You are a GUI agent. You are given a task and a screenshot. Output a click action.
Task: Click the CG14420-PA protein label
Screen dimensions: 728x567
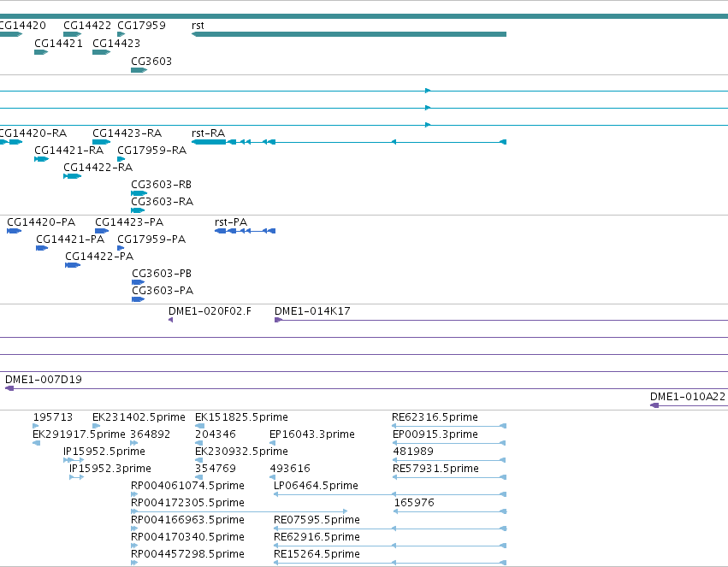(41, 222)
